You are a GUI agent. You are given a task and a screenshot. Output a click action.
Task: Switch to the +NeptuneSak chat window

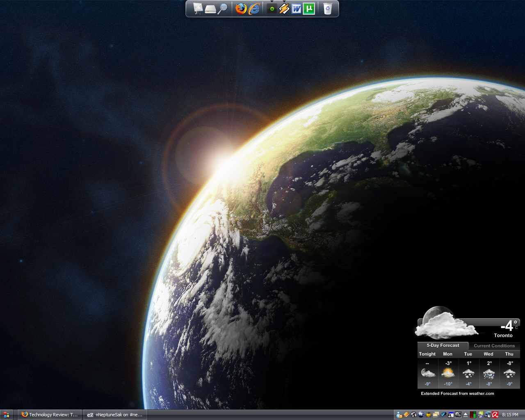click(115, 415)
